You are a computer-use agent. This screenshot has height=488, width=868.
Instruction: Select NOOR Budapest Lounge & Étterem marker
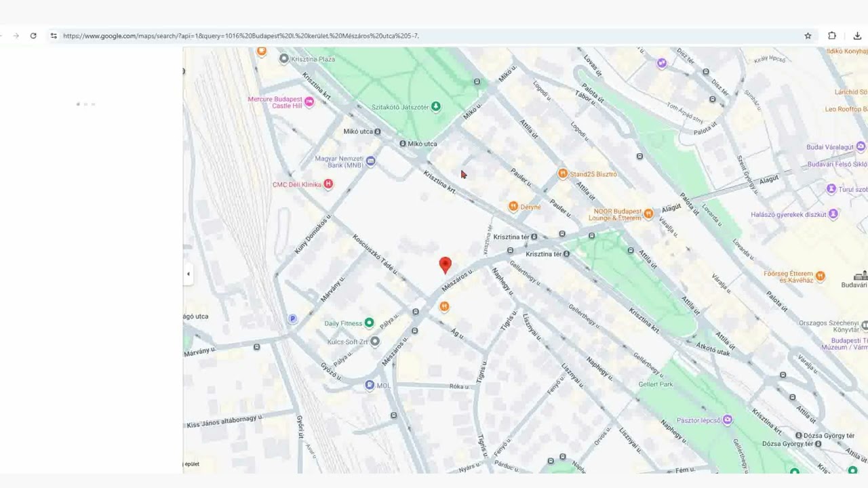pos(648,213)
